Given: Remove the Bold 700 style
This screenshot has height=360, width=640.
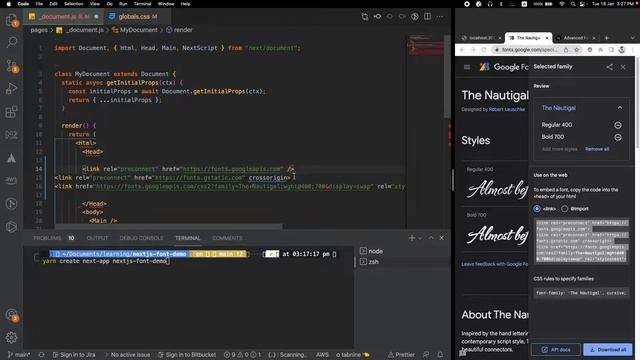Looking at the screenshot, I should coord(618,137).
